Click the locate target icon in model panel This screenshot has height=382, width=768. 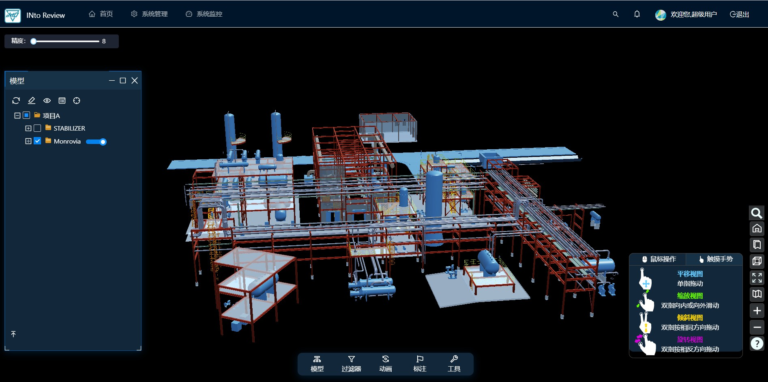tap(76, 100)
